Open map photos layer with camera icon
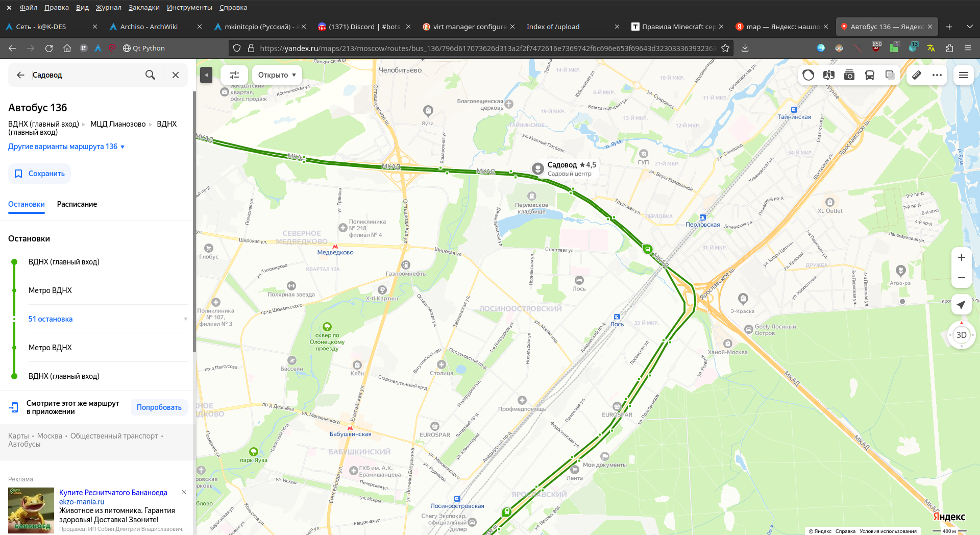Image resolution: width=980 pixels, height=535 pixels. 849,75
